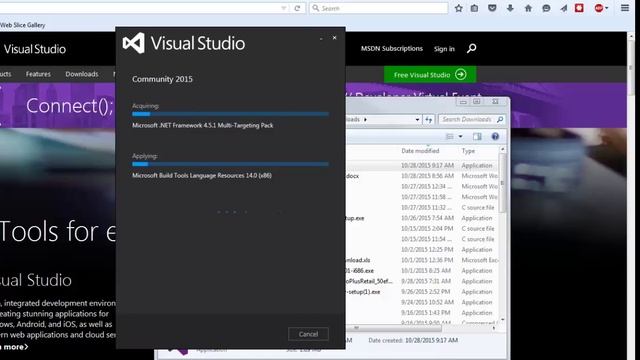Open the browser hamburger menu
The width and height of the screenshot is (640, 360).
click(624, 8)
